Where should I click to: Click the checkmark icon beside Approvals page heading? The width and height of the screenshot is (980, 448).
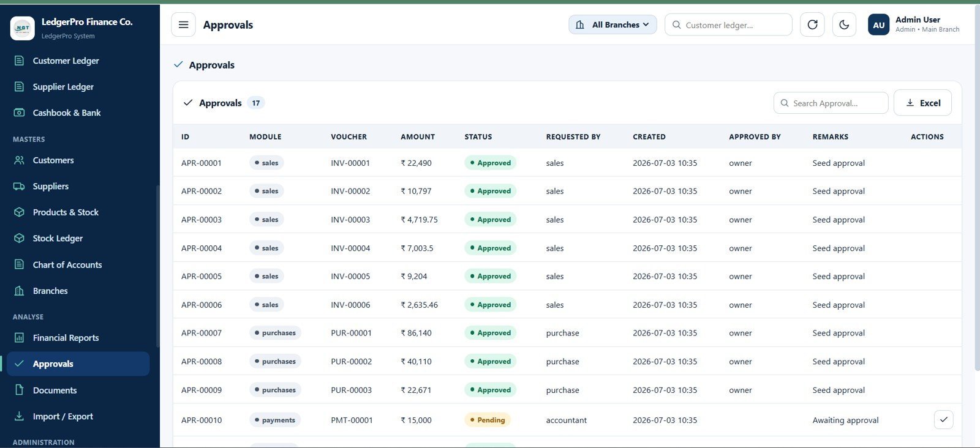[x=178, y=64]
